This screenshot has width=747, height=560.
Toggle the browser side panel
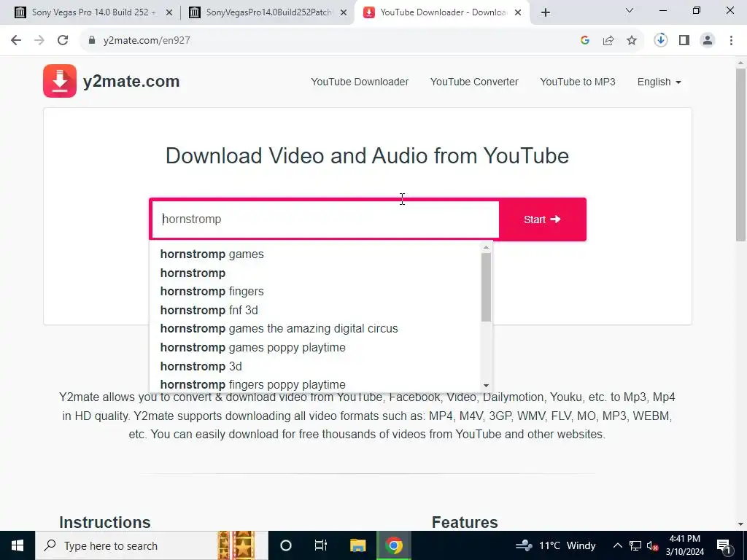click(x=684, y=41)
